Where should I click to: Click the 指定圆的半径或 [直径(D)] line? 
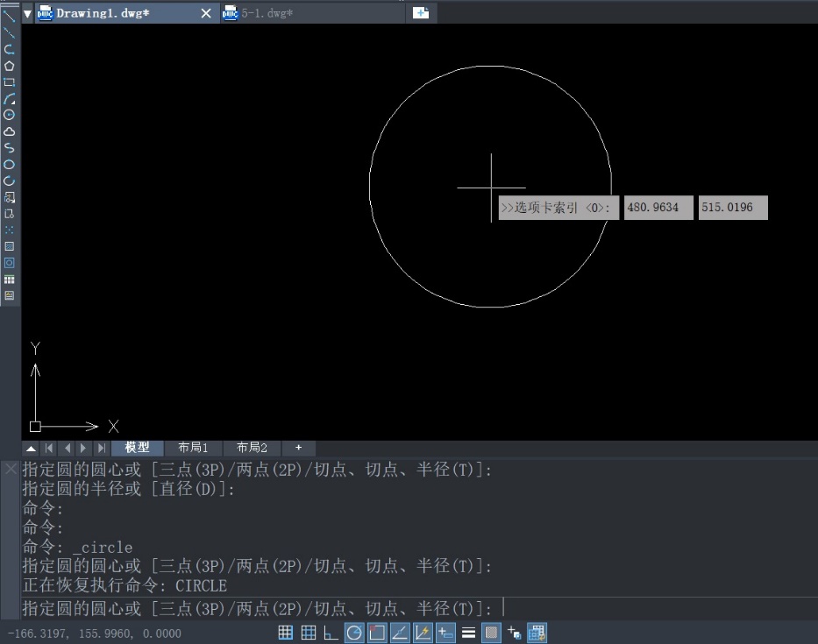tap(128, 489)
